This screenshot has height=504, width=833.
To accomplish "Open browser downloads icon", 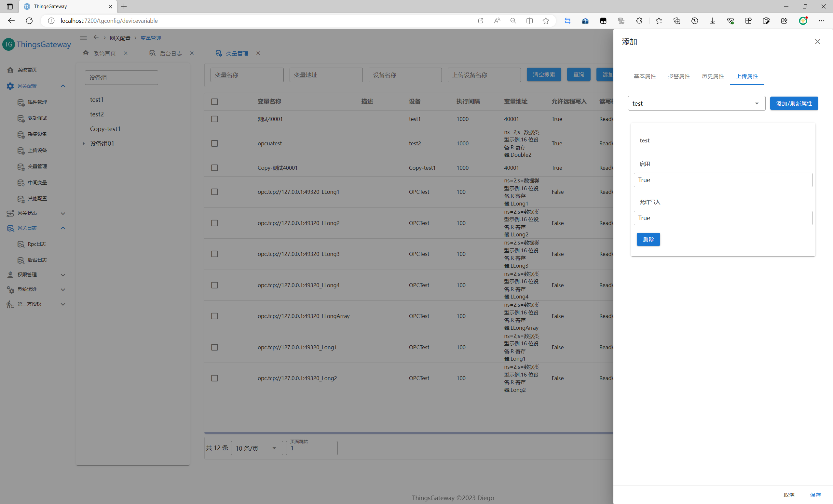I will pos(712,20).
